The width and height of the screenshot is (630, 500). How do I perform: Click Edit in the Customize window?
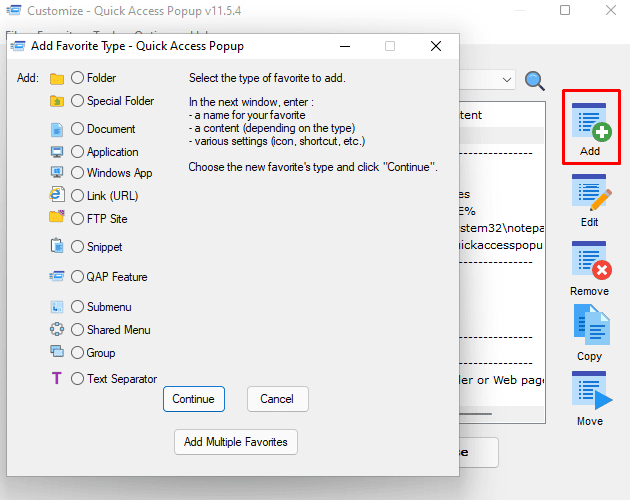pos(590,200)
